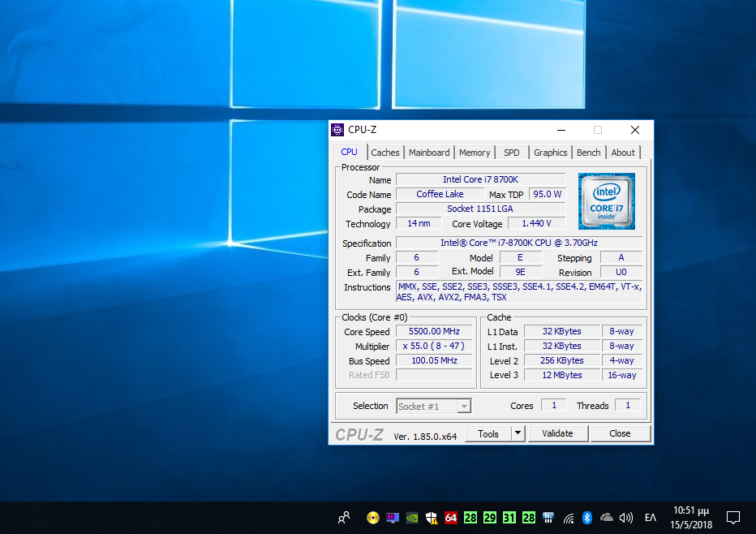
Task: Click the Level 2 cache value '256 KBytes'
Action: coord(561,360)
